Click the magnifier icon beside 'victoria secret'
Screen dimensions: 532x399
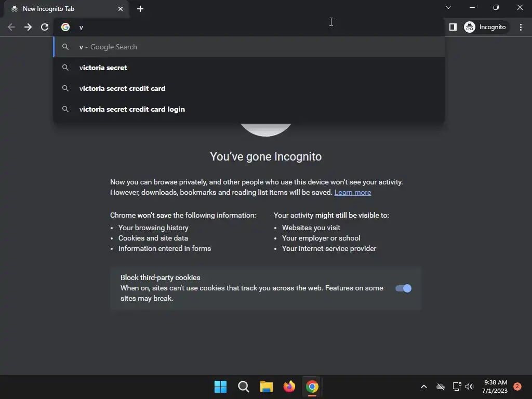pos(65,68)
